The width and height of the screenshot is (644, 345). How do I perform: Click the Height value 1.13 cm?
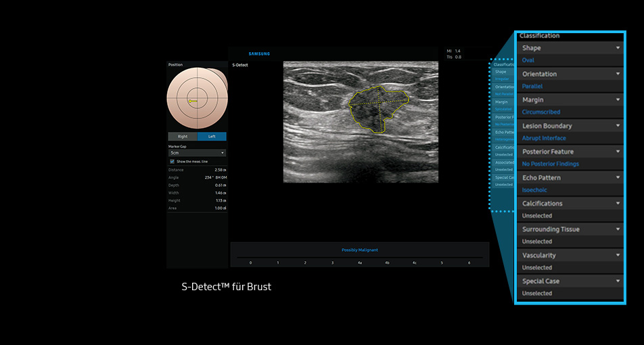pyautogui.click(x=220, y=200)
